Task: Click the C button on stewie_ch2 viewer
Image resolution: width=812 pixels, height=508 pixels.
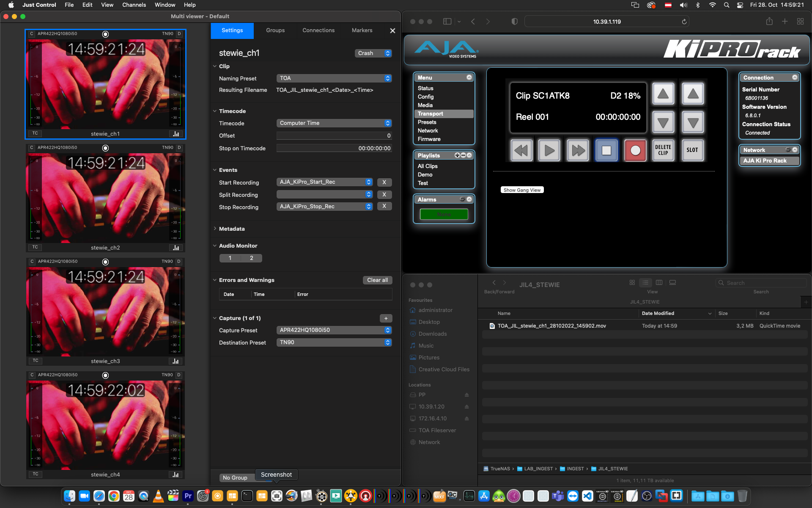Action: coord(32,147)
